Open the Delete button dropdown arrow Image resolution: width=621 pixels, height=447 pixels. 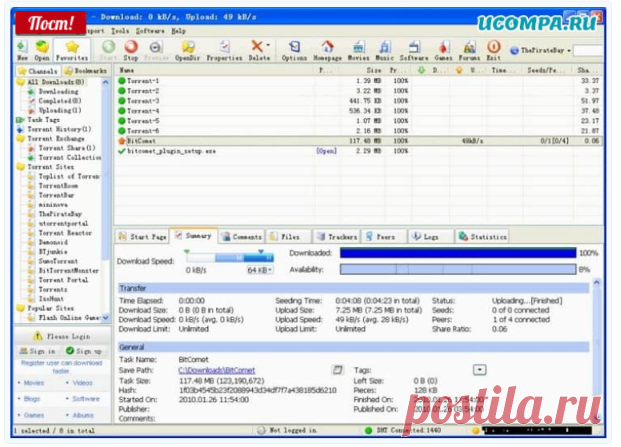(268, 46)
